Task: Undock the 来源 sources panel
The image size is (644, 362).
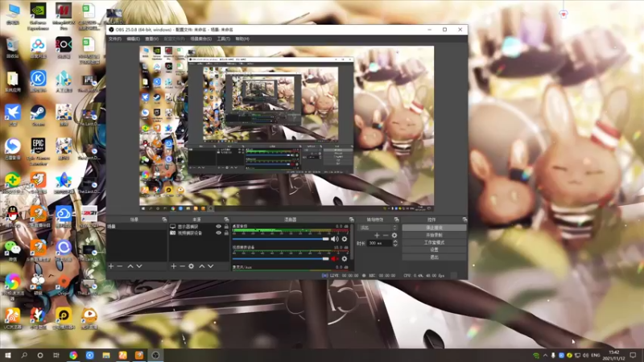Action: (226, 220)
